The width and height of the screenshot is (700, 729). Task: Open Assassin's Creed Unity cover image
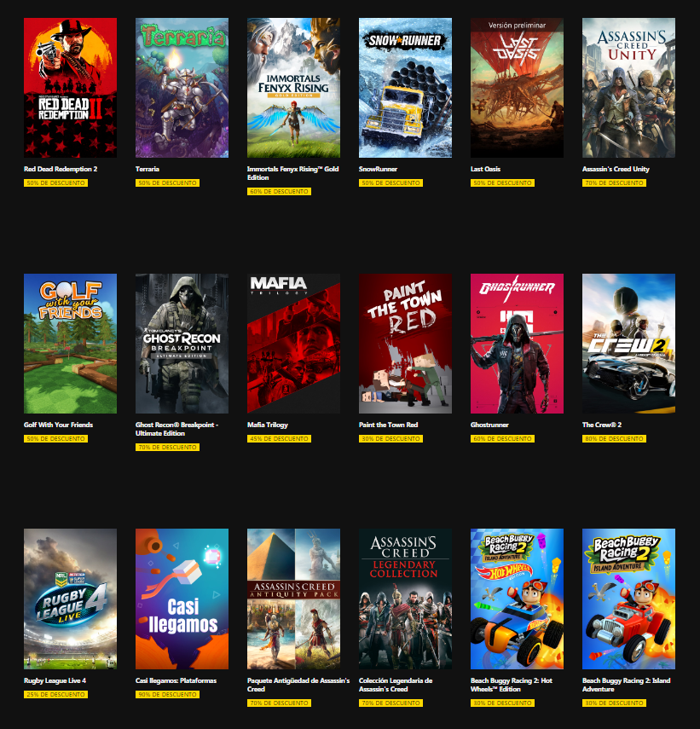(x=629, y=88)
